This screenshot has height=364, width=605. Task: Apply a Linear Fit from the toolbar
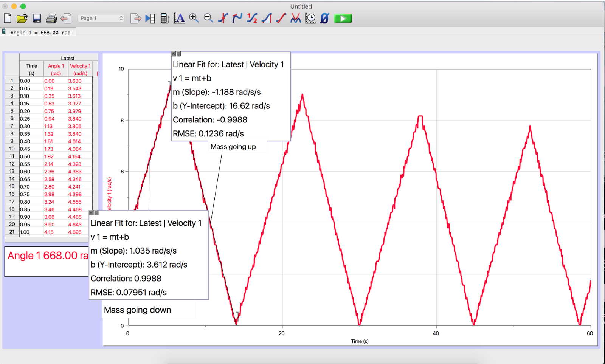(x=281, y=18)
